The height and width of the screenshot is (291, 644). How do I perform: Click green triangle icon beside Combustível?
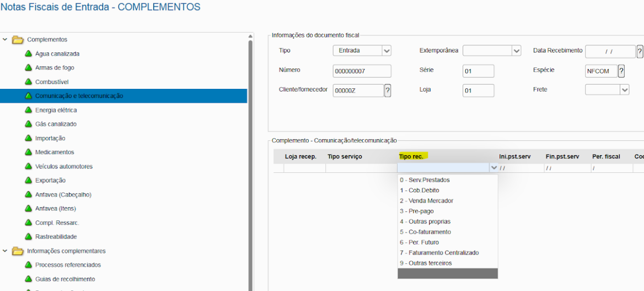(x=28, y=82)
